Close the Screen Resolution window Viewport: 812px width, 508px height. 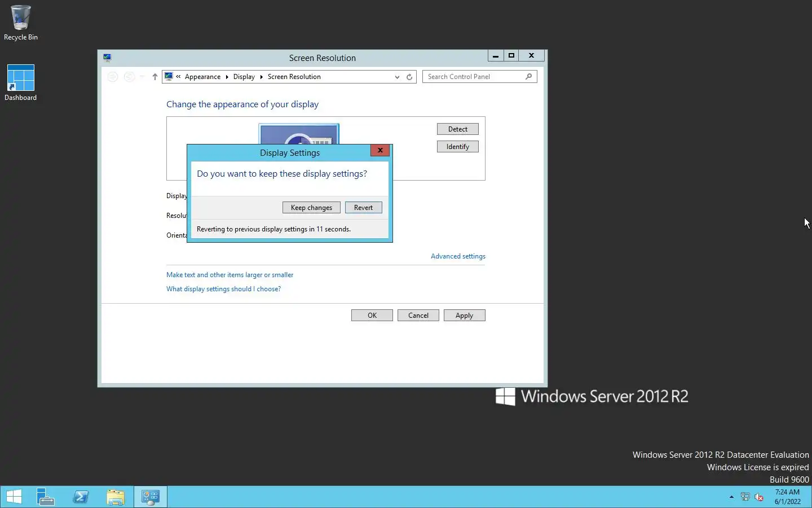(x=531, y=56)
